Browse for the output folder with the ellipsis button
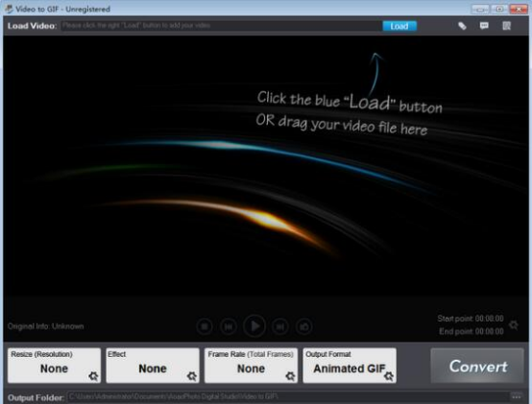 tap(517, 396)
